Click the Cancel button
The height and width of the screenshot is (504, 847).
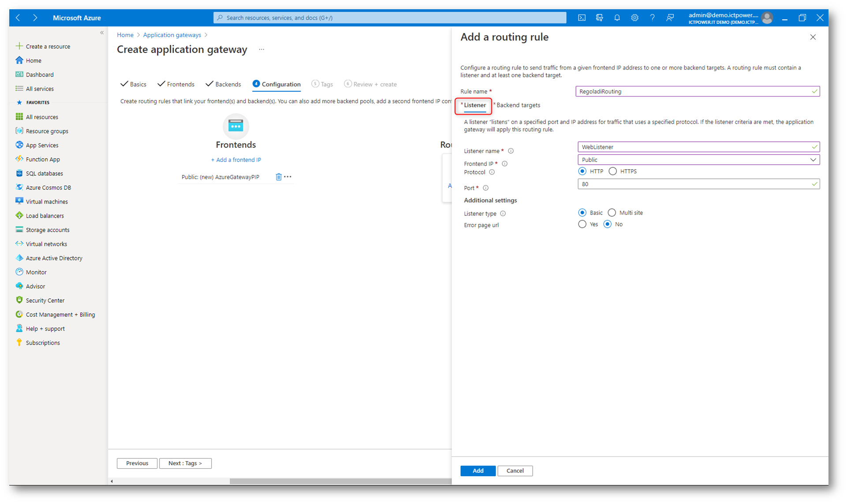(515, 471)
